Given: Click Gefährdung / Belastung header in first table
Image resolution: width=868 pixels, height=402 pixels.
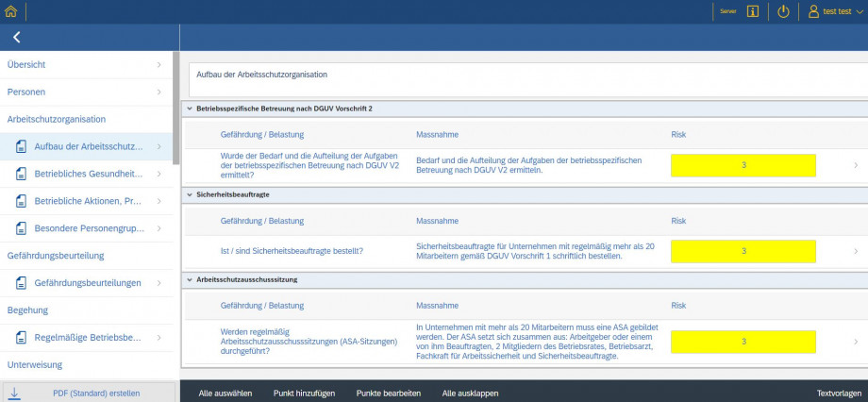Looking at the screenshot, I should (262, 135).
